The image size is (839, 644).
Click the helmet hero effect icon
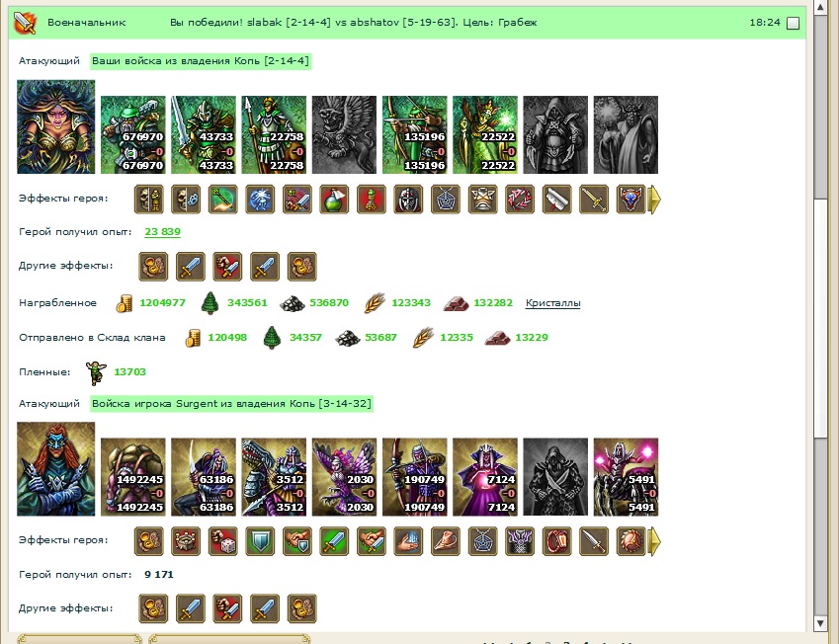(408, 200)
